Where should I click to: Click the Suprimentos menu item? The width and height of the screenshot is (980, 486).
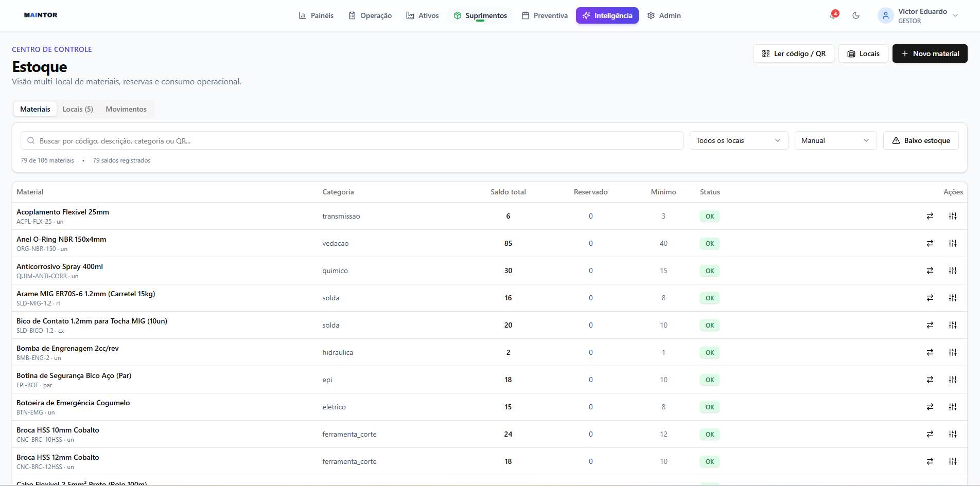[480, 15]
